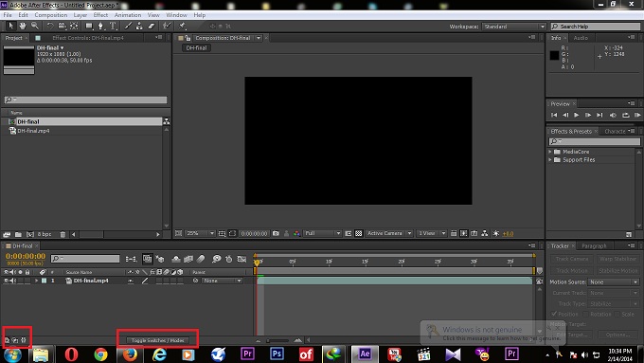Click the Auto-keyframe stopwatch icon in timeline
This screenshot has height=363, width=644.
point(229,259)
